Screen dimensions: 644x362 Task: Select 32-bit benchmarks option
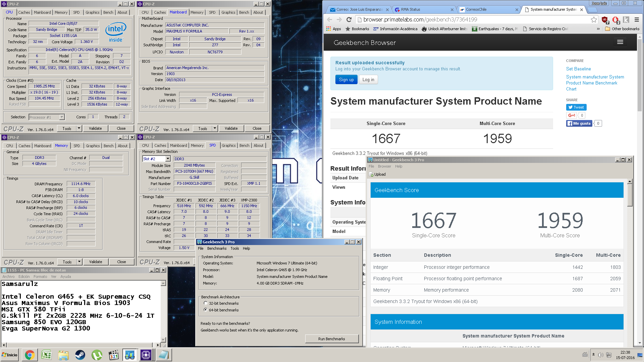206,303
